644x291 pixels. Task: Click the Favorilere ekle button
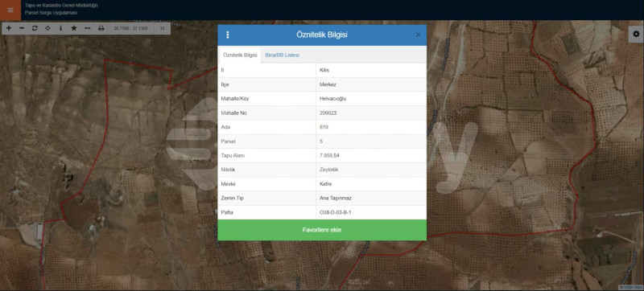322,230
